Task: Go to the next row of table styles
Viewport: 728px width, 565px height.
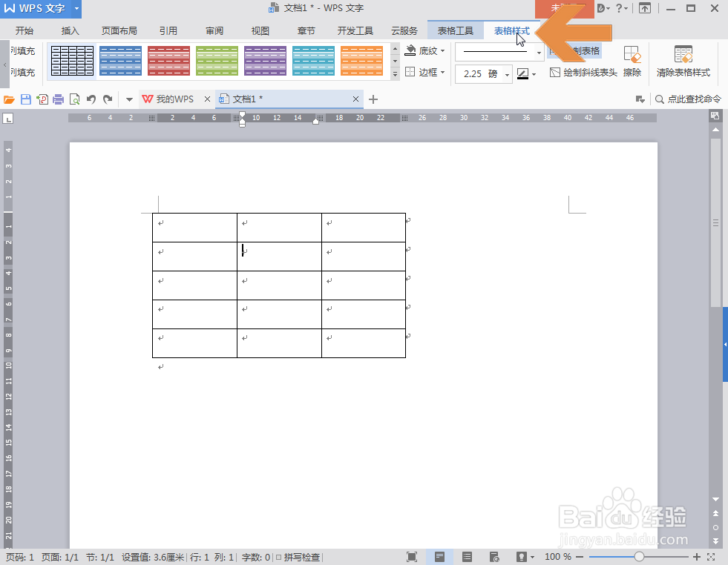Action: [x=395, y=62]
